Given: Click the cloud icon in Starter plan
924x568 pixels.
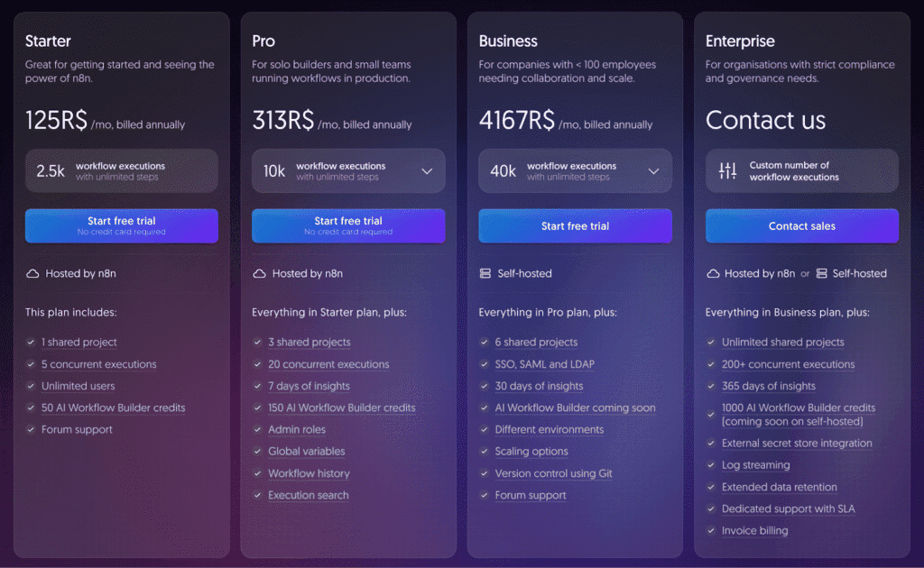Looking at the screenshot, I should click(x=32, y=273).
